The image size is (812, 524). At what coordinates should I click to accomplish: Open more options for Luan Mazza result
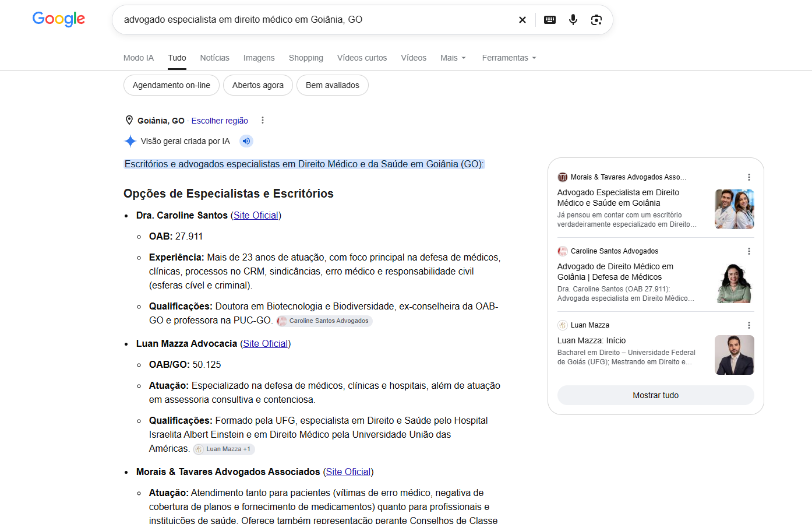tap(749, 325)
